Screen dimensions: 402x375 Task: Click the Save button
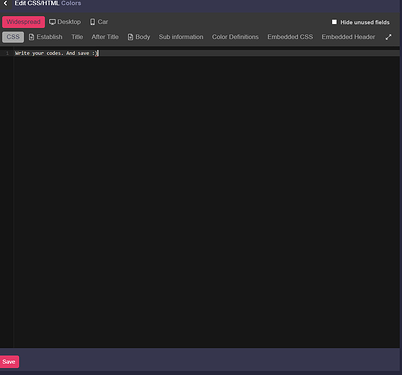[x=9, y=362]
